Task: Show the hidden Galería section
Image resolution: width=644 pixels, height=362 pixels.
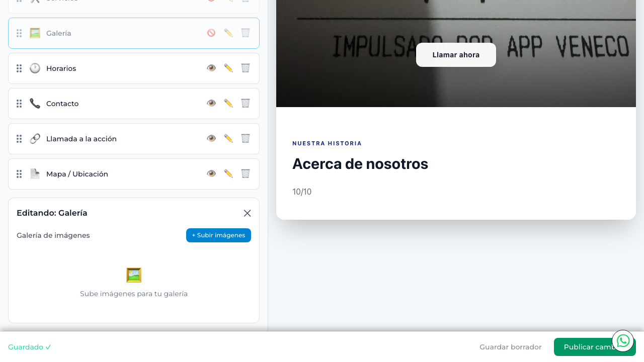Action: (211, 33)
